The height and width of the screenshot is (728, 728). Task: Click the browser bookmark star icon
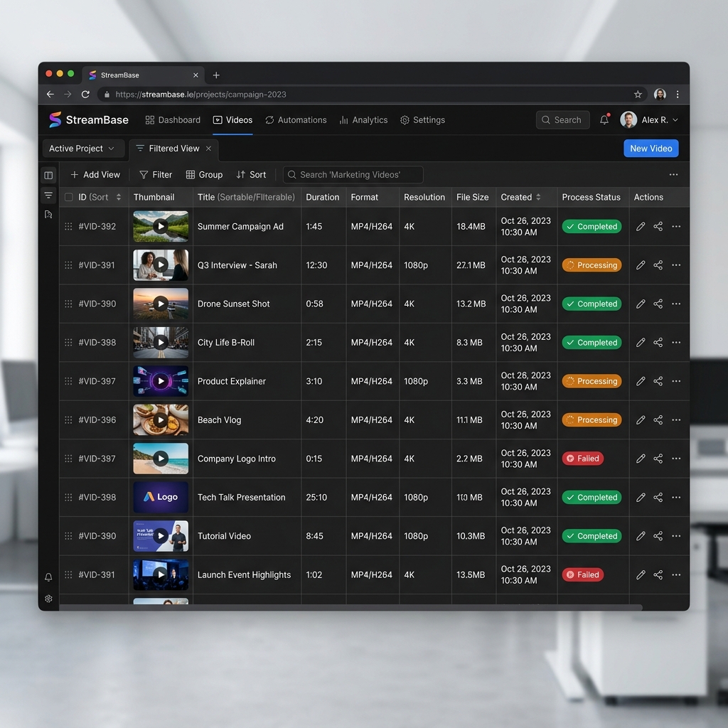point(638,95)
